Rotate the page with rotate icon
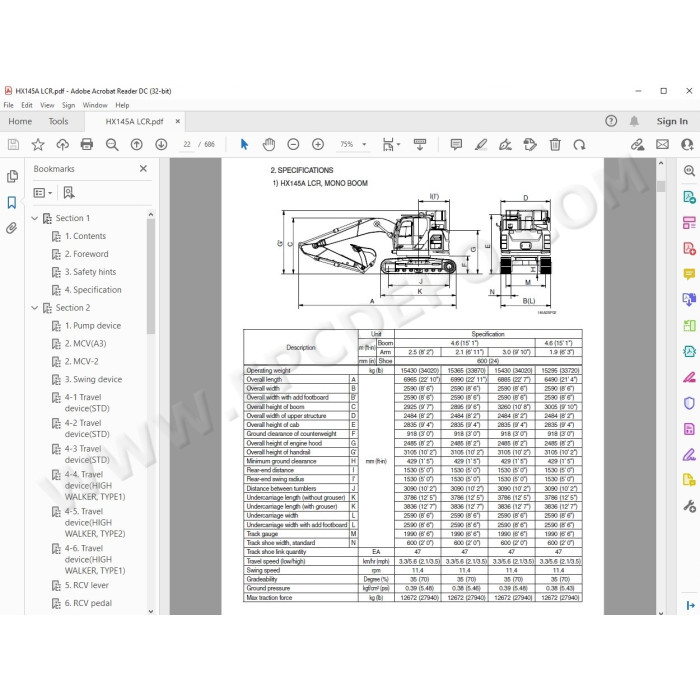 click(x=579, y=144)
